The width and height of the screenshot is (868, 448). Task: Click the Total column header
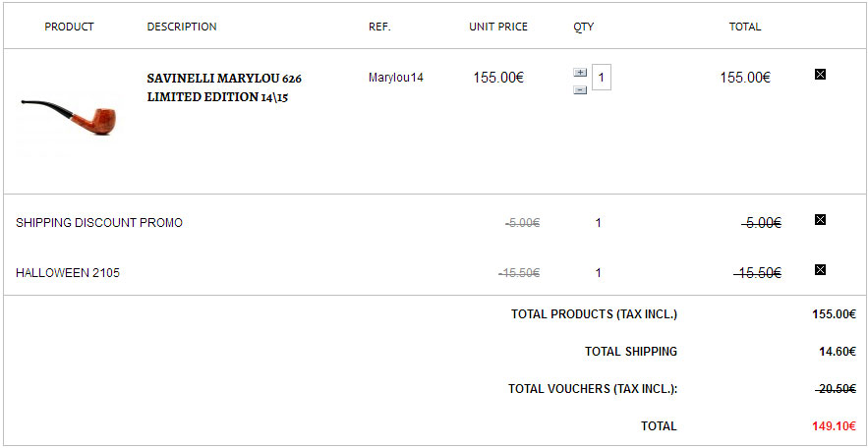744,27
